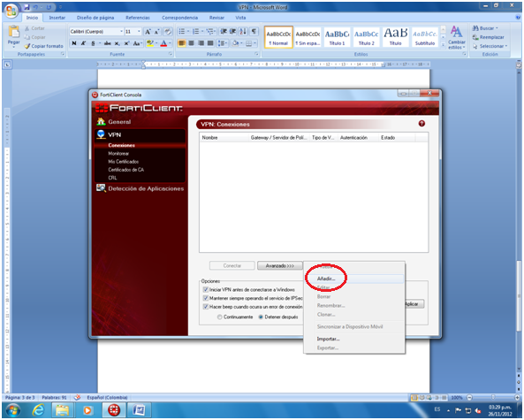This screenshot has width=524, height=420.
Task: Apply superscript formatting
Action: click(126, 43)
